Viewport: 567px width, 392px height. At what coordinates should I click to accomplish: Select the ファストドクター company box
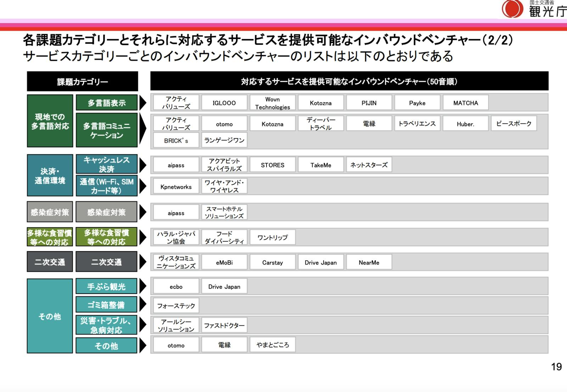pyautogui.click(x=224, y=325)
